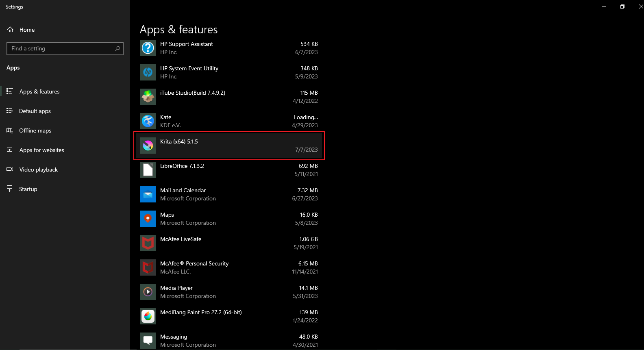Select Krita (x64) 5.1.5 entry

coord(179,141)
